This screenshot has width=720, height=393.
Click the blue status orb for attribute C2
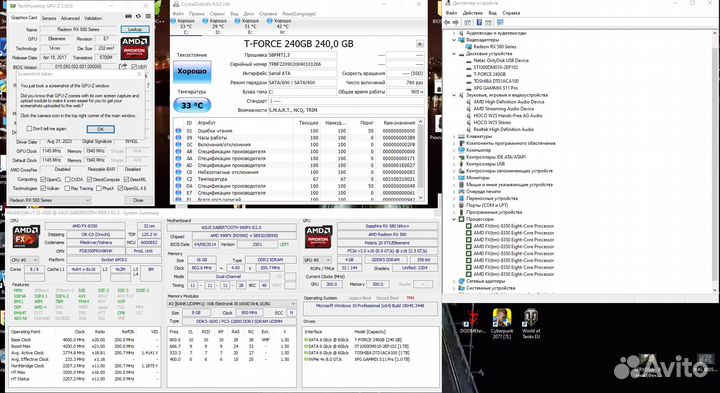178,179
